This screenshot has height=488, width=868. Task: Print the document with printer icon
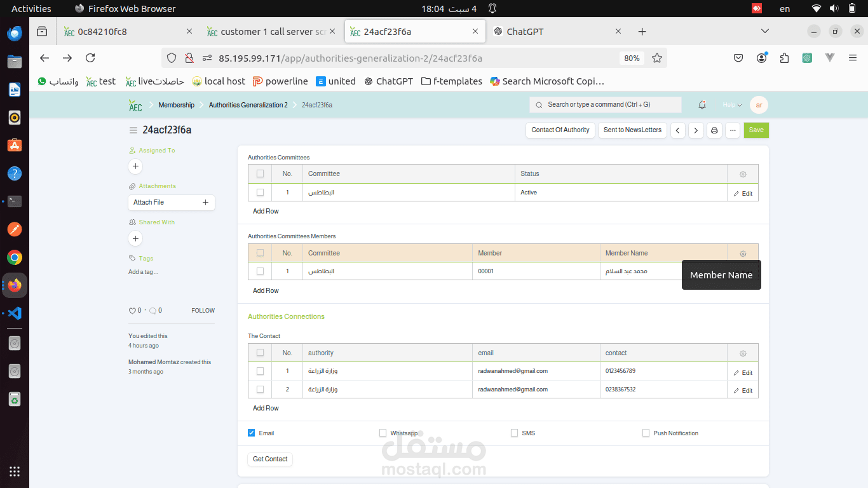click(714, 130)
